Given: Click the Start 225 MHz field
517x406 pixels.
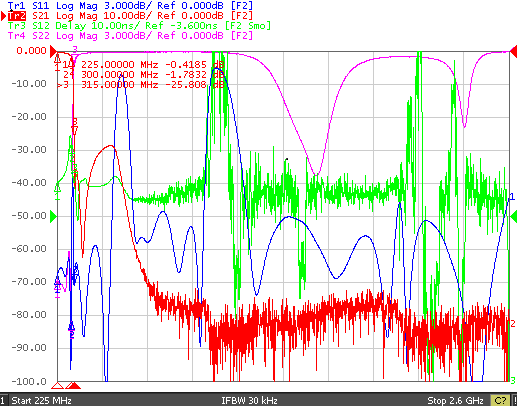Looking at the screenshot, I should [x=42, y=400].
